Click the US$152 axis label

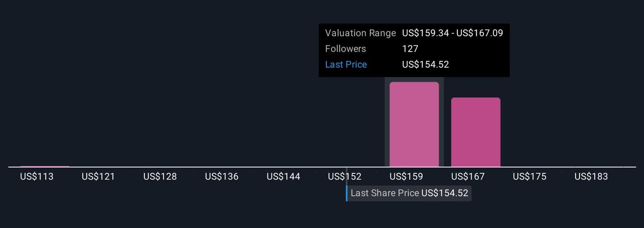point(344,176)
